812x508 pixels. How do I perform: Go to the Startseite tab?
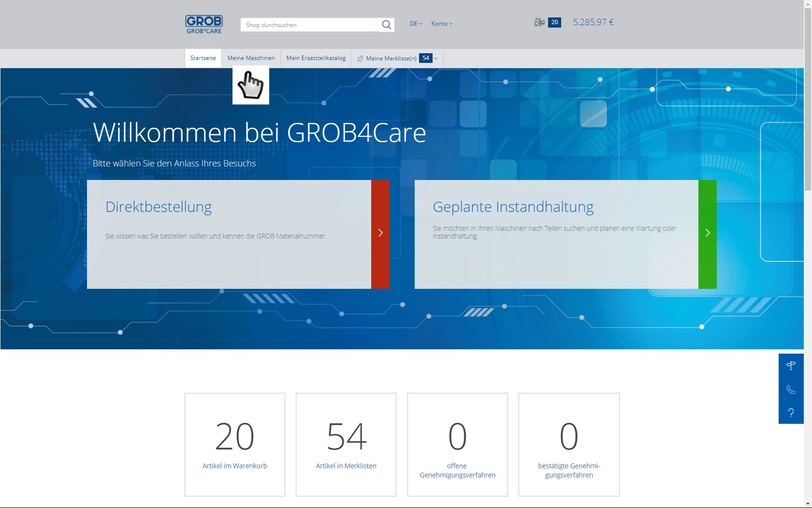[x=203, y=58]
